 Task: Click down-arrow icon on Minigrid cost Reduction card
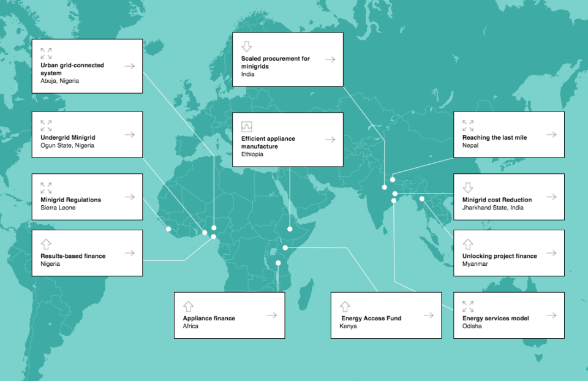pyautogui.click(x=468, y=187)
